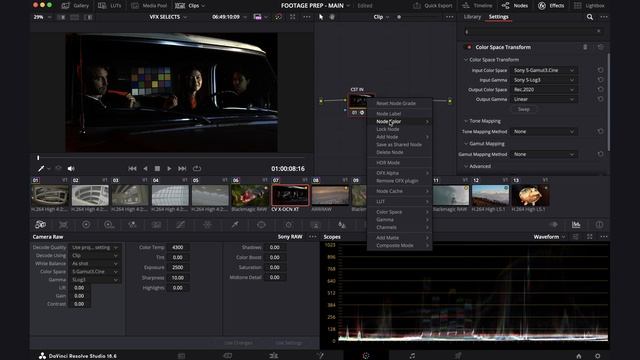Open the Magic Mask palette icon
This screenshot has width=640, height=360.
coord(316,224)
